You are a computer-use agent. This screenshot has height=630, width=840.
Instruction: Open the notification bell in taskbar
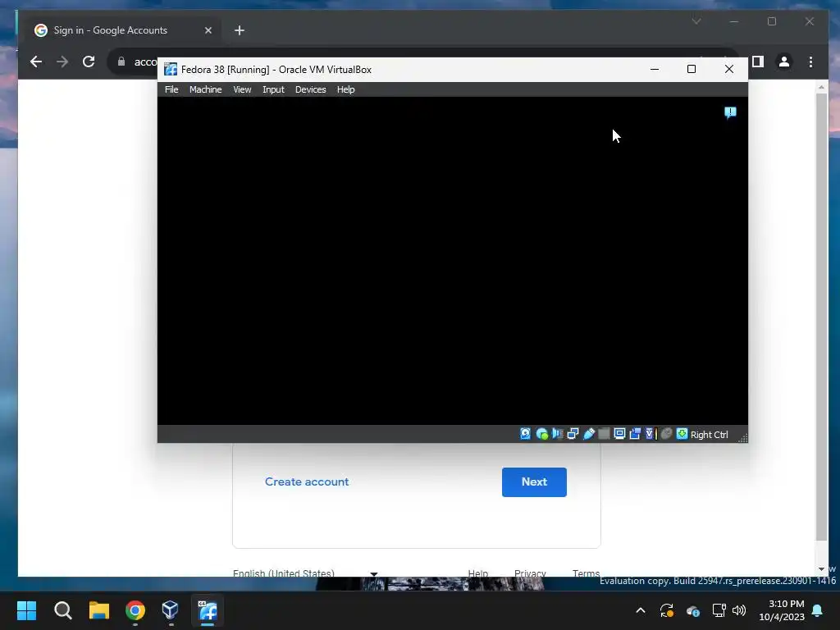point(818,610)
